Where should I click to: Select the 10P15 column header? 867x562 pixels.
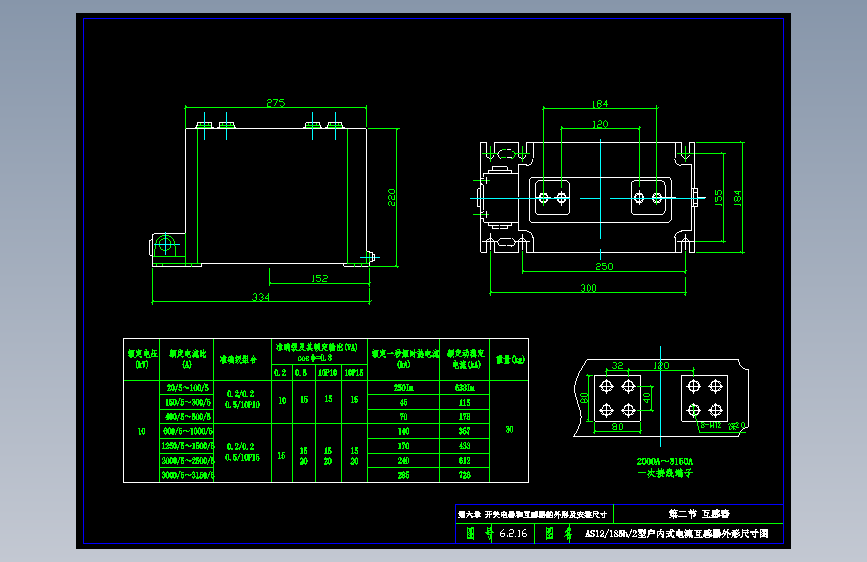click(x=354, y=373)
